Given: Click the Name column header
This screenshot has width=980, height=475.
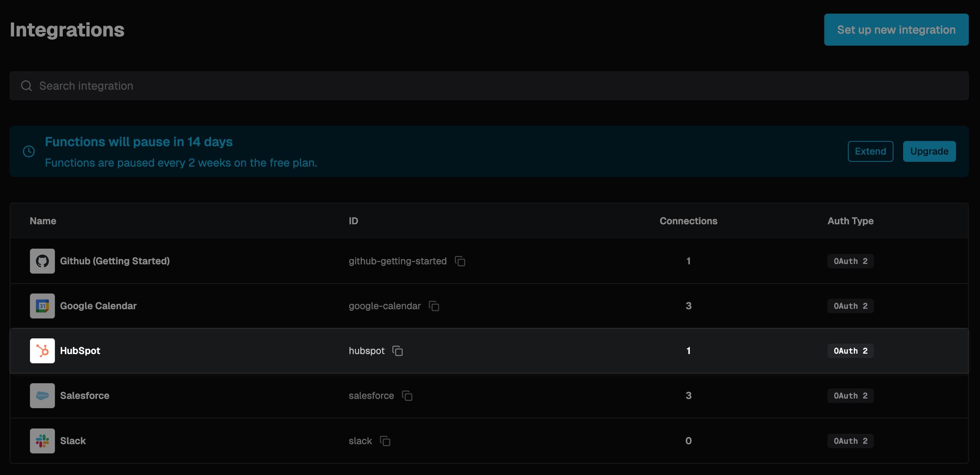Looking at the screenshot, I should click(43, 221).
